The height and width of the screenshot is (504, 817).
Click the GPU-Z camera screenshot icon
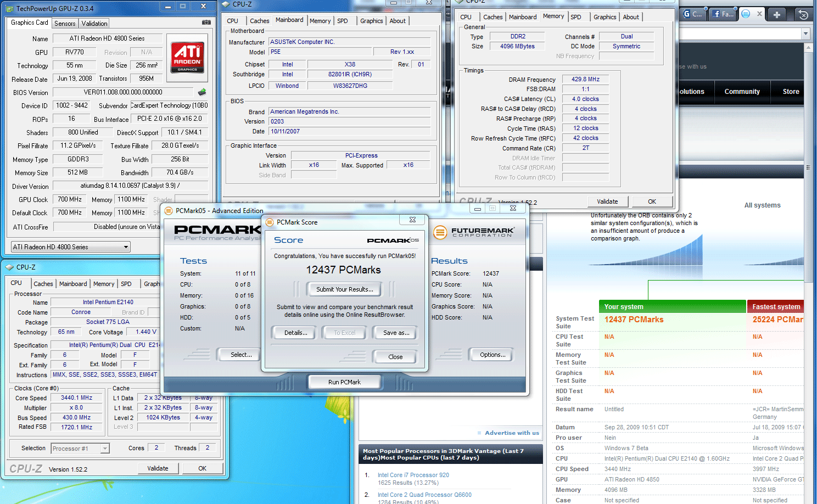pos(206,23)
